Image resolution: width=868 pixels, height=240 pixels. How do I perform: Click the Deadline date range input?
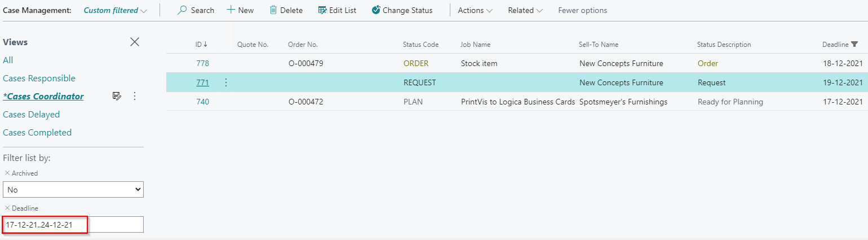[73, 225]
